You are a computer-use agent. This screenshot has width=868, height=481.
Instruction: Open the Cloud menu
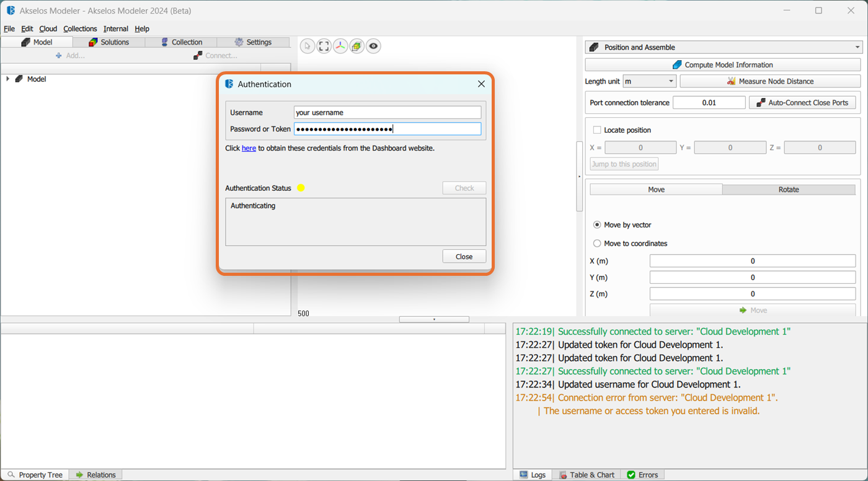tap(48, 29)
